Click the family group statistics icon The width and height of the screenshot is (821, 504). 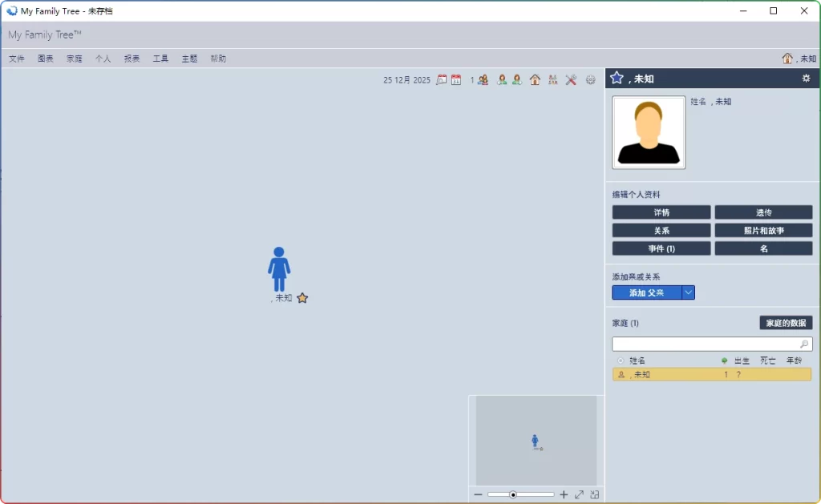click(552, 80)
